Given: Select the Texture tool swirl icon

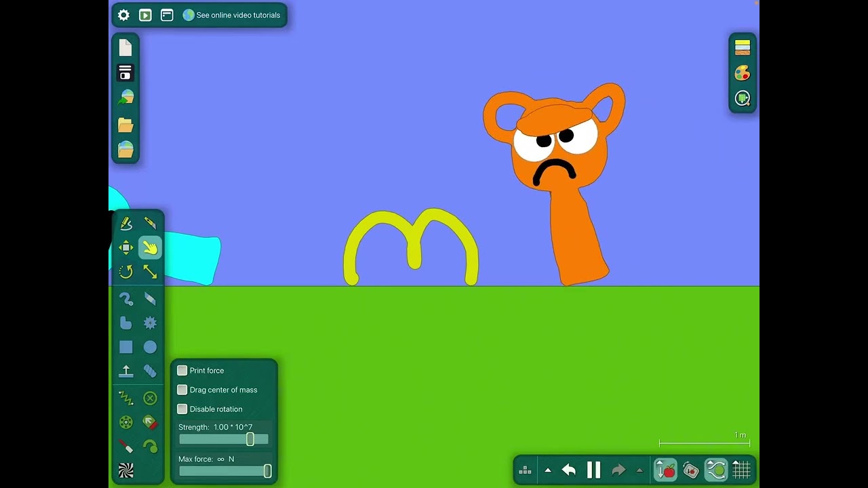Looking at the screenshot, I should (x=126, y=470).
